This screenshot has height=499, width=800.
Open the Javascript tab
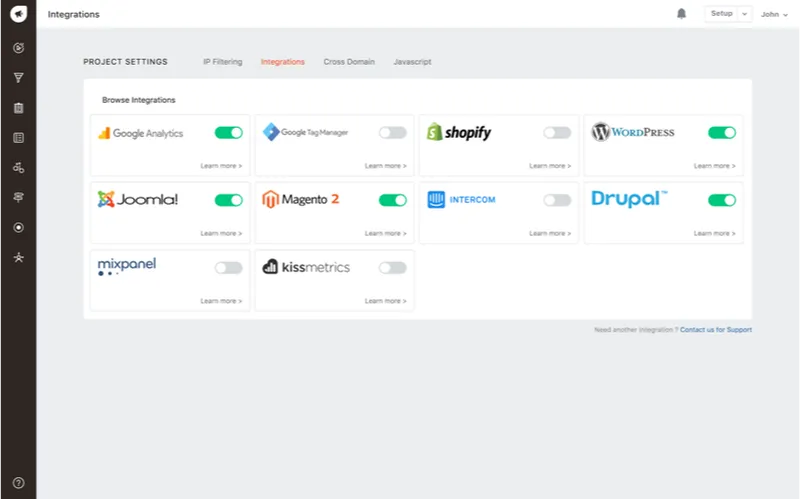(412, 62)
